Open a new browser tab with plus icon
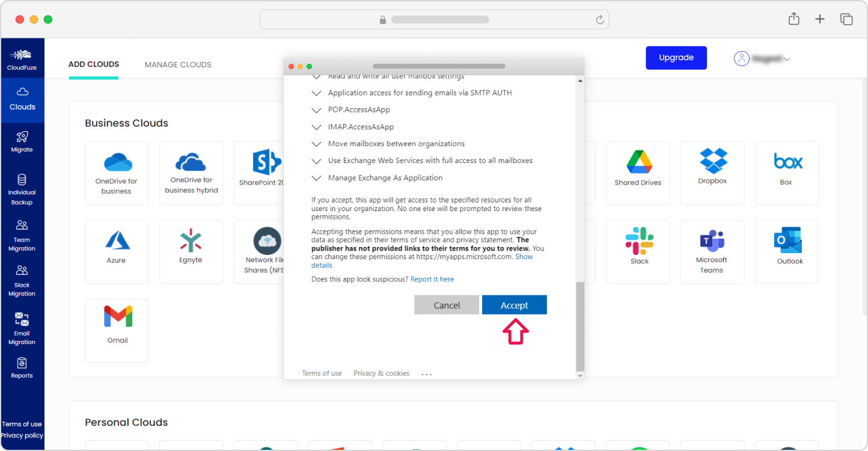 [x=820, y=19]
